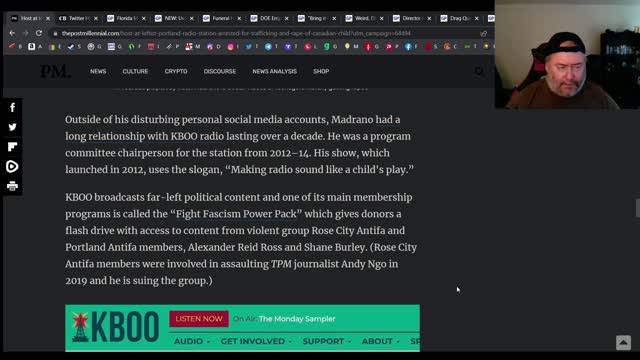Open the NEWS ANALYSIS section
The width and height of the screenshot is (640, 360).
point(274,71)
